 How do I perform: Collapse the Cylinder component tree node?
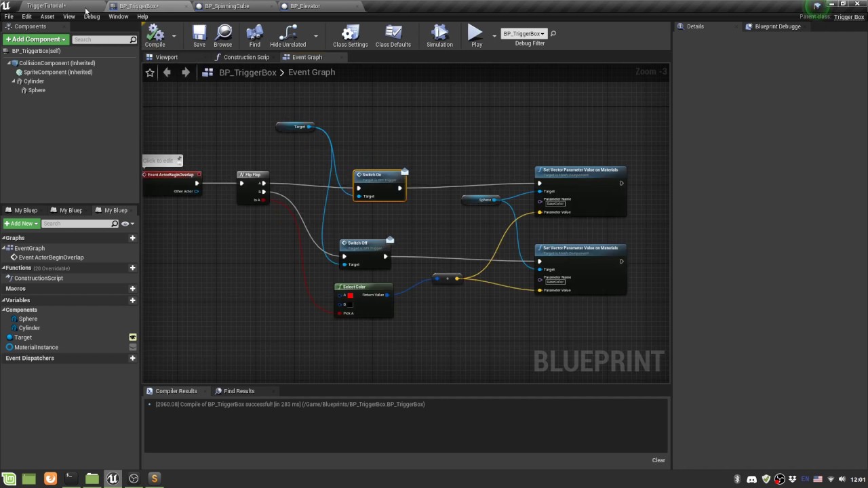coord(14,81)
